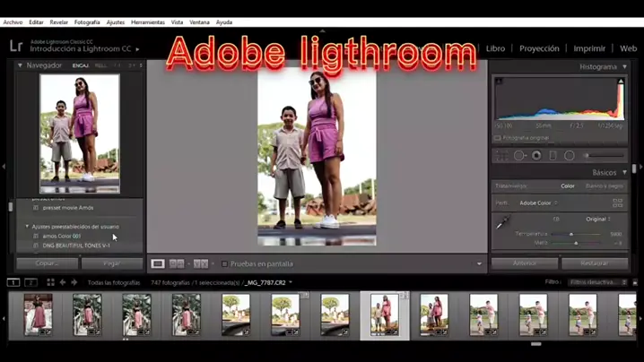Image resolution: width=644 pixels, height=362 pixels.
Task: Select the Crop Overlay tool
Action: coord(502,156)
